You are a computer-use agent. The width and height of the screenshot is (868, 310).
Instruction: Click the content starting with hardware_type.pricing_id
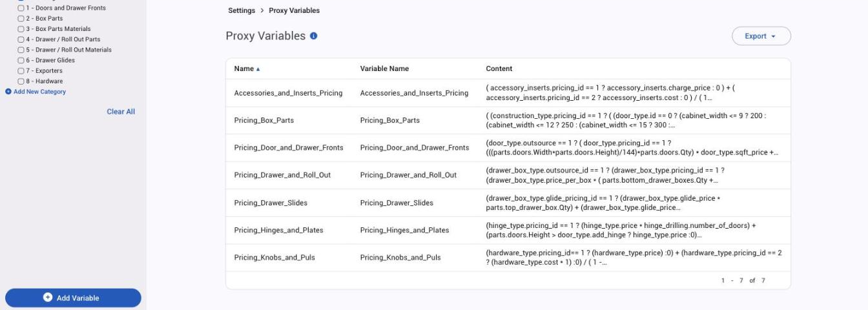coord(634,258)
